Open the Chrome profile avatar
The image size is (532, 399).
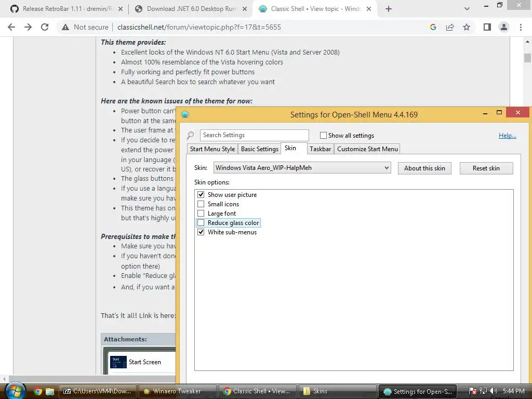point(504,27)
